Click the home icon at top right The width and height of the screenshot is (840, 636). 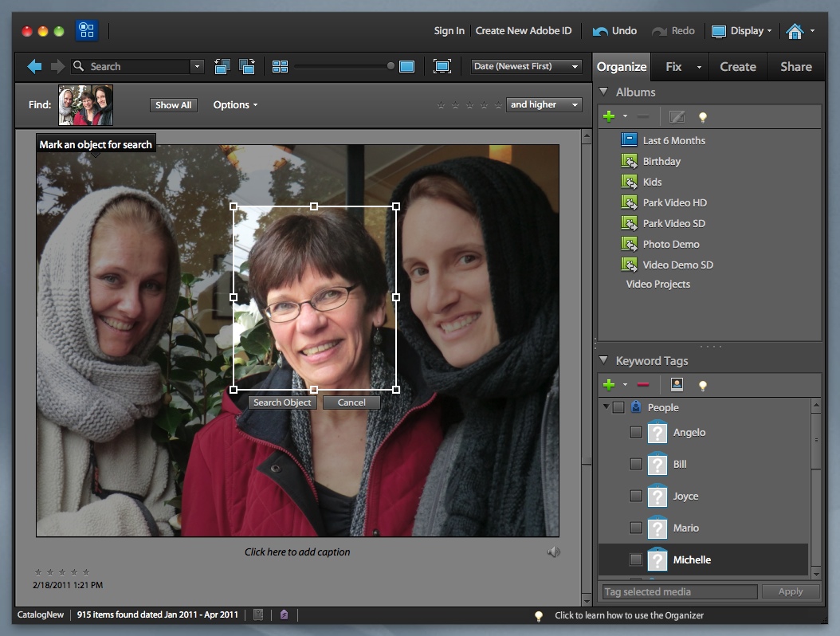point(795,31)
